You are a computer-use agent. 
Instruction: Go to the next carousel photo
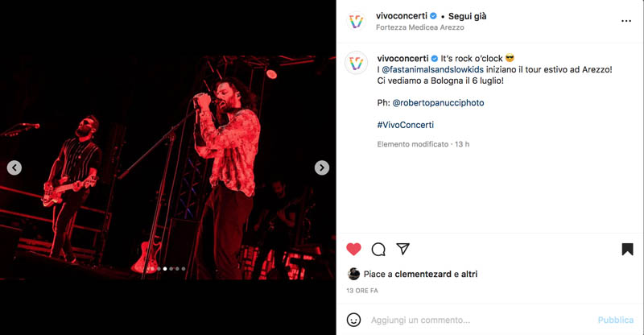point(321,167)
